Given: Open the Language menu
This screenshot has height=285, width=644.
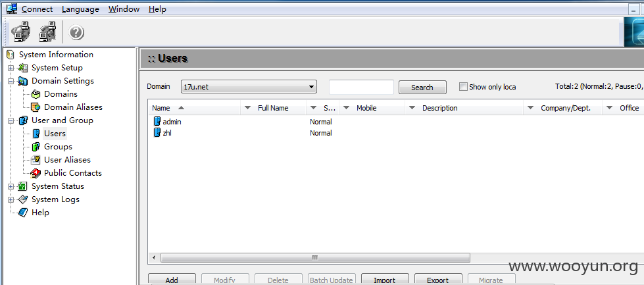Looking at the screenshot, I should 80,9.
